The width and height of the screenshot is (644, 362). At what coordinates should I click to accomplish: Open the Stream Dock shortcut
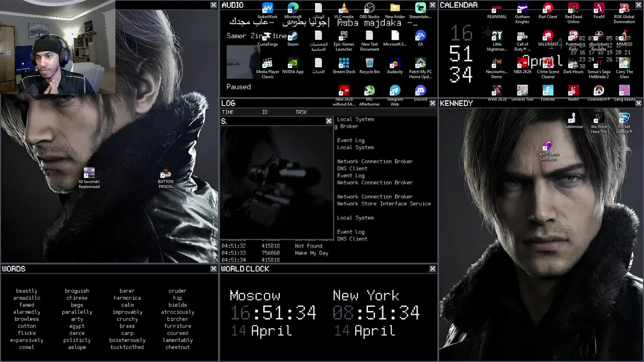pyautogui.click(x=344, y=66)
